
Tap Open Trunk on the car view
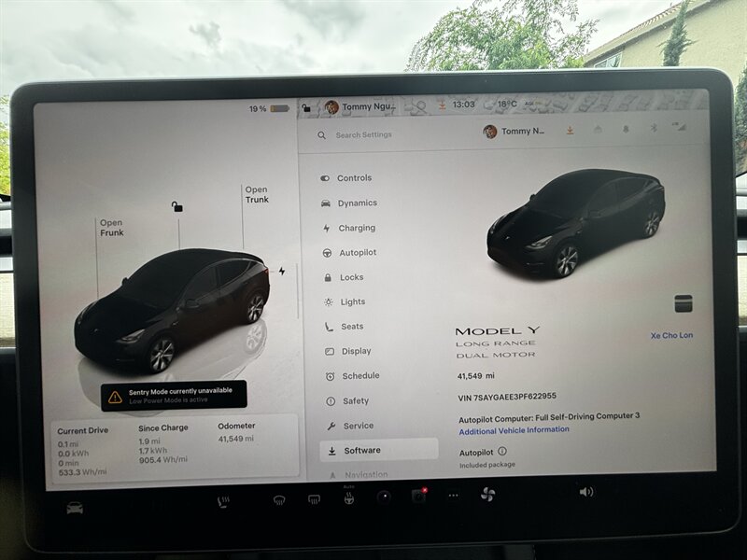(x=256, y=194)
